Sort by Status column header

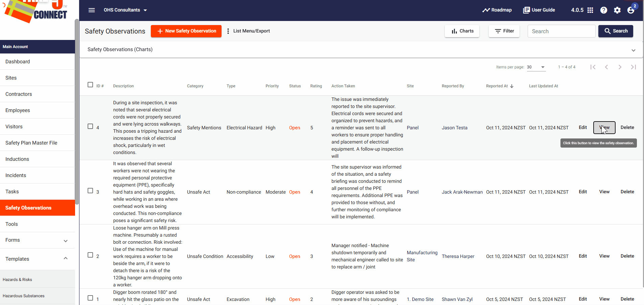295,86
